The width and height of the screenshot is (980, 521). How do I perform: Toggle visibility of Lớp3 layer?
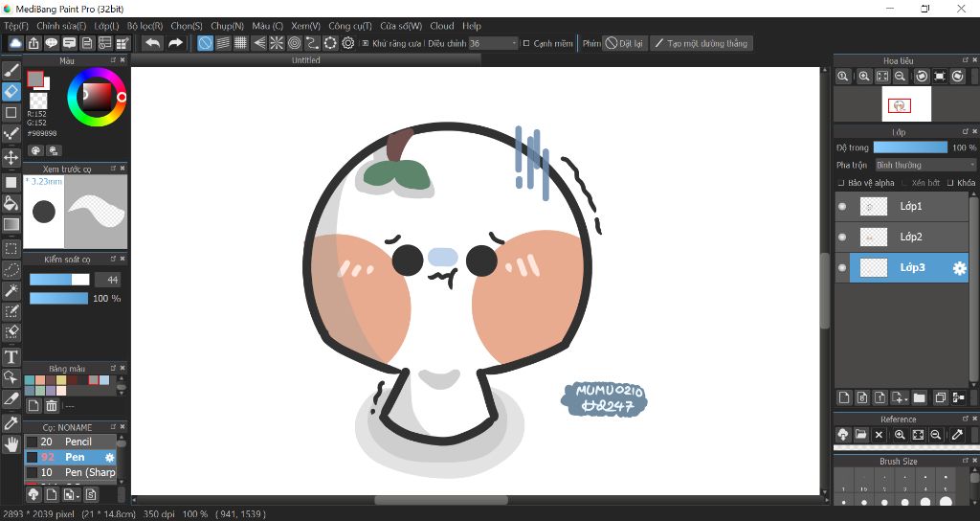click(842, 268)
